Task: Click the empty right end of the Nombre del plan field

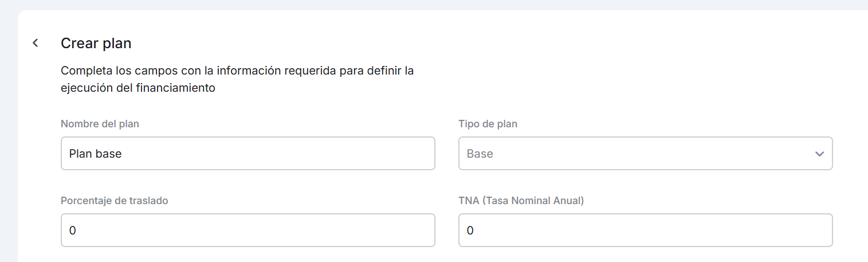Action: click(401, 154)
